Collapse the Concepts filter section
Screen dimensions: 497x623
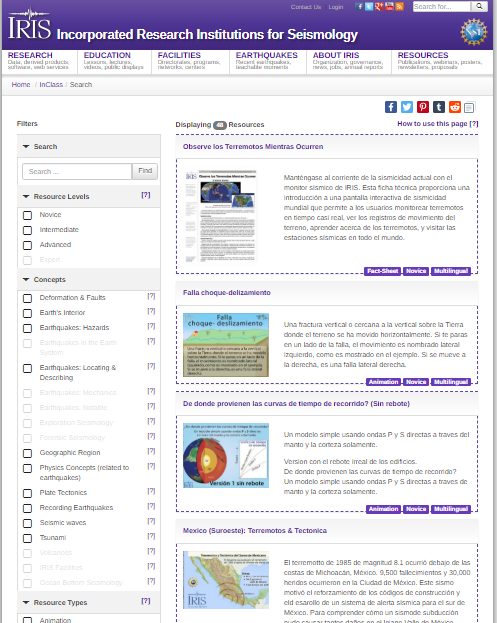(26, 280)
